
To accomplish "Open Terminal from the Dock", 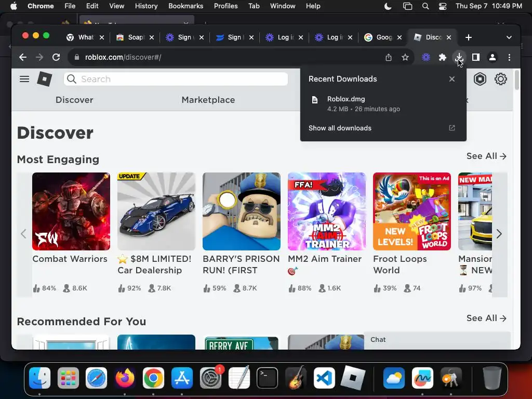I will click(x=268, y=378).
